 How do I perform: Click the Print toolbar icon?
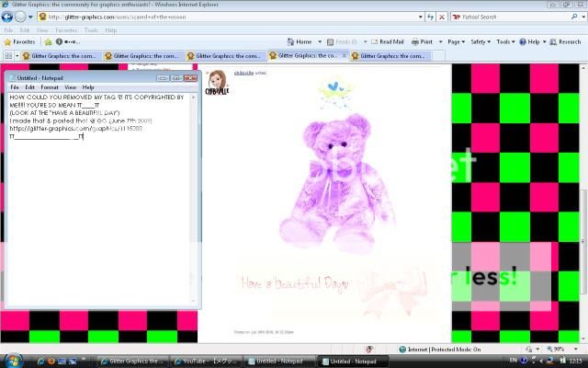tap(424, 41)
